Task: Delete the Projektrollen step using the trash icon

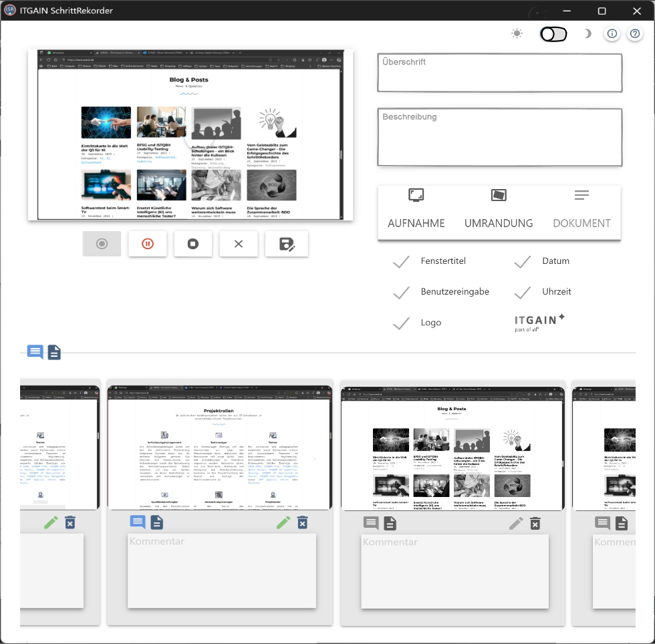Action: pos(303,522)
